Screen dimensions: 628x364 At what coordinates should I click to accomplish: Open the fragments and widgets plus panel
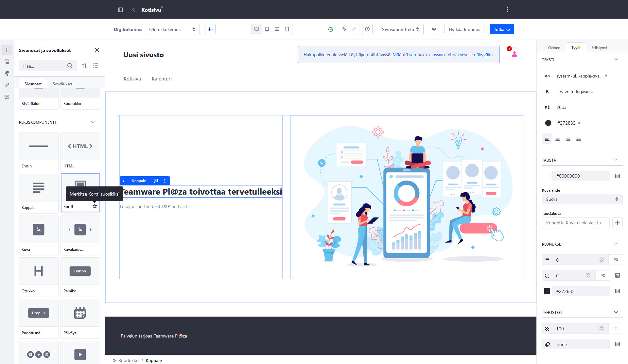pyautogui.click(x=7, y=50)
